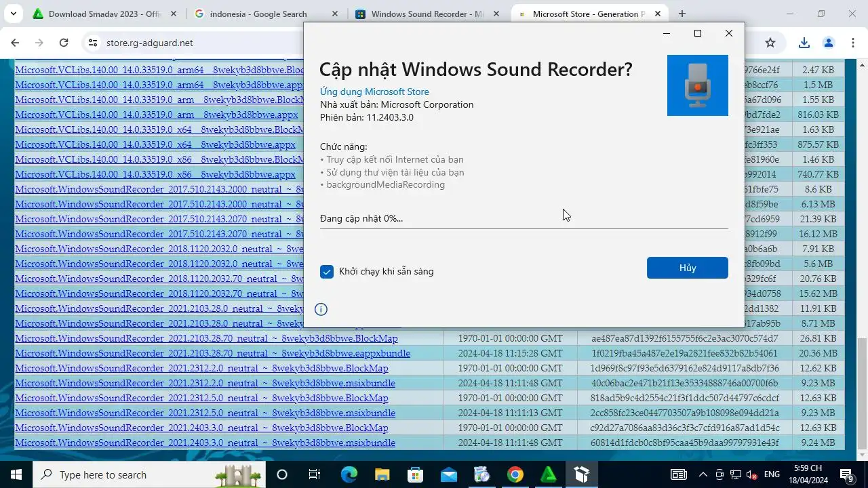Open the green Smadav taskbar icon
This screenshot has height=488, width=868.
pos(548,474)
